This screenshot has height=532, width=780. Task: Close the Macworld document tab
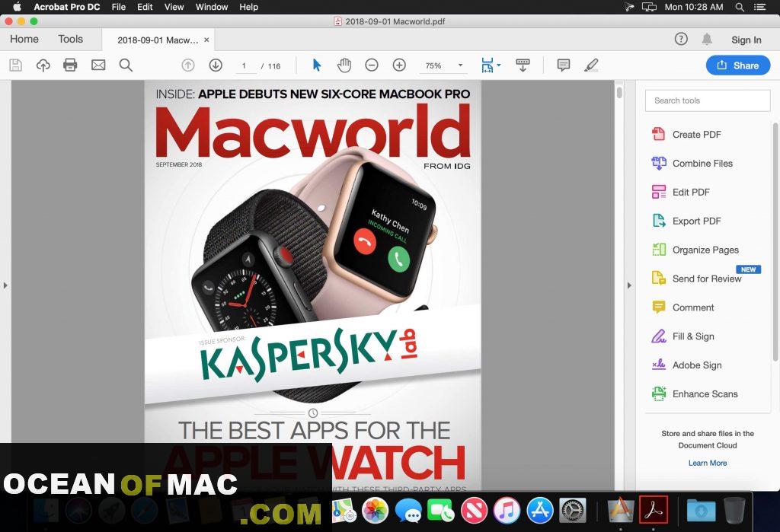pos(206,40)
